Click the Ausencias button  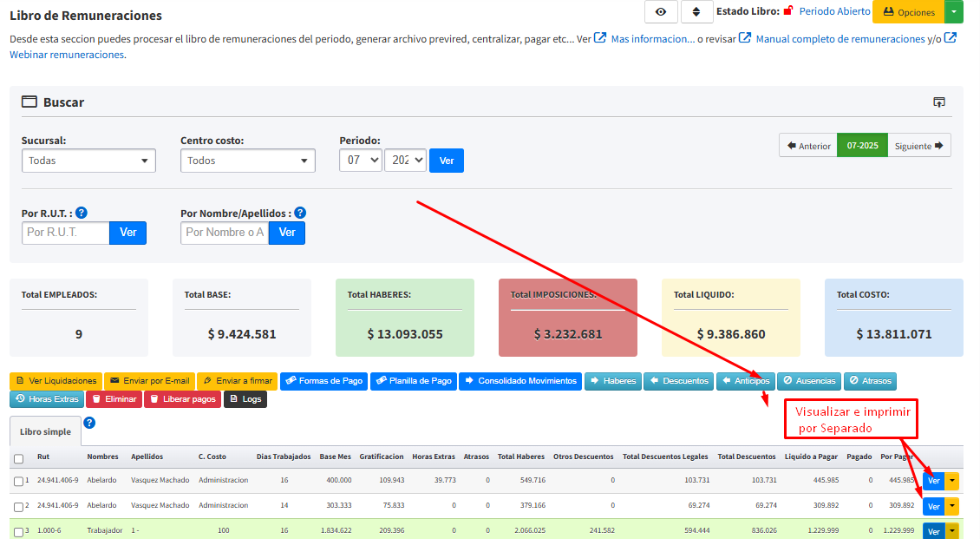809,381
